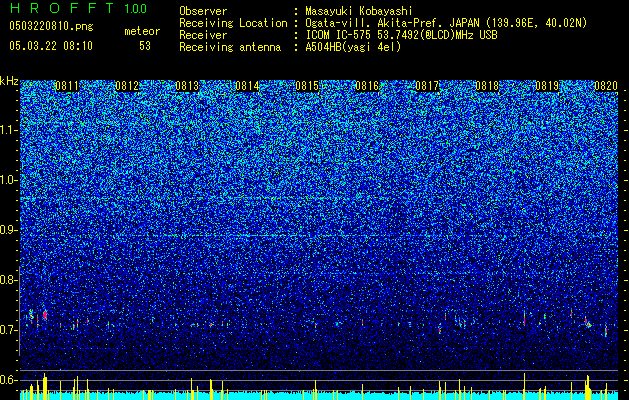Click the meteor count value 53

145,46
